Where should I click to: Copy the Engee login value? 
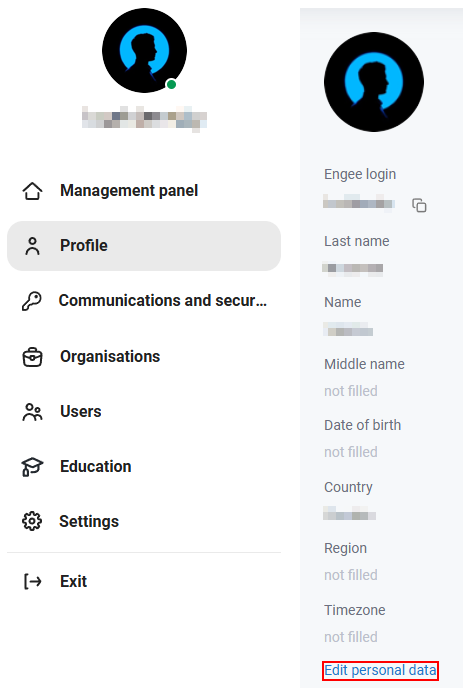(x=419, y=205)
